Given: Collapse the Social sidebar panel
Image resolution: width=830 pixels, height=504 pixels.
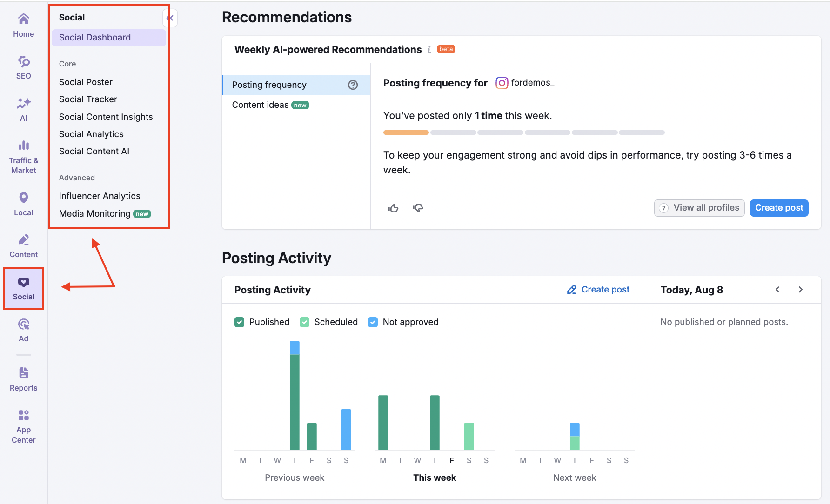Looking at the screenshot, I should (170, 18).
